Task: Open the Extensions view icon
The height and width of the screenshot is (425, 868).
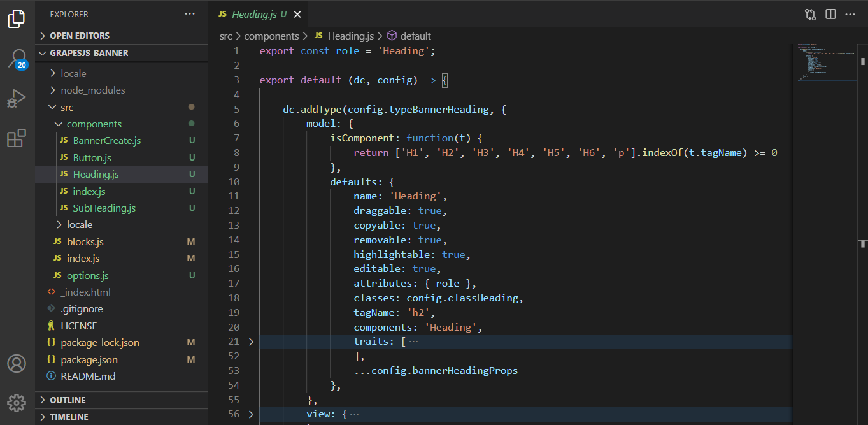Action: [17, 138]
